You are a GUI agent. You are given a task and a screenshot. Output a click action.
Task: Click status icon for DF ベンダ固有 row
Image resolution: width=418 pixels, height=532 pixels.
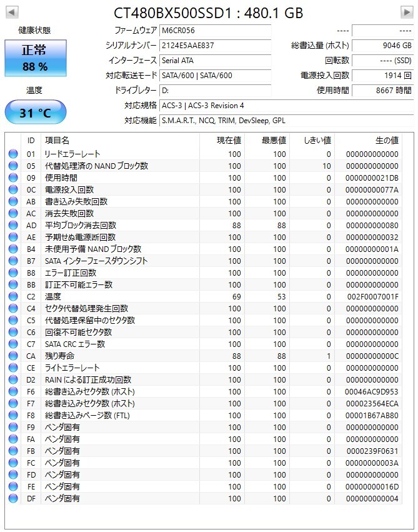[13, 498]
